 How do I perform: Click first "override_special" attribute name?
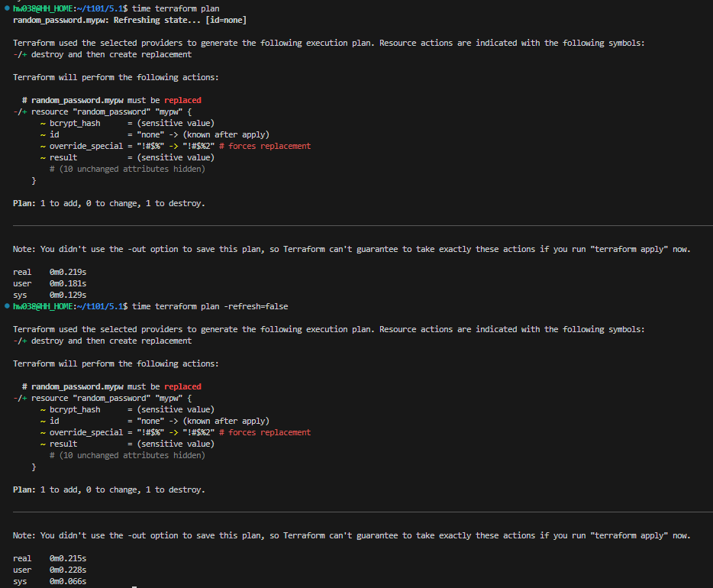tap(86, 146)
